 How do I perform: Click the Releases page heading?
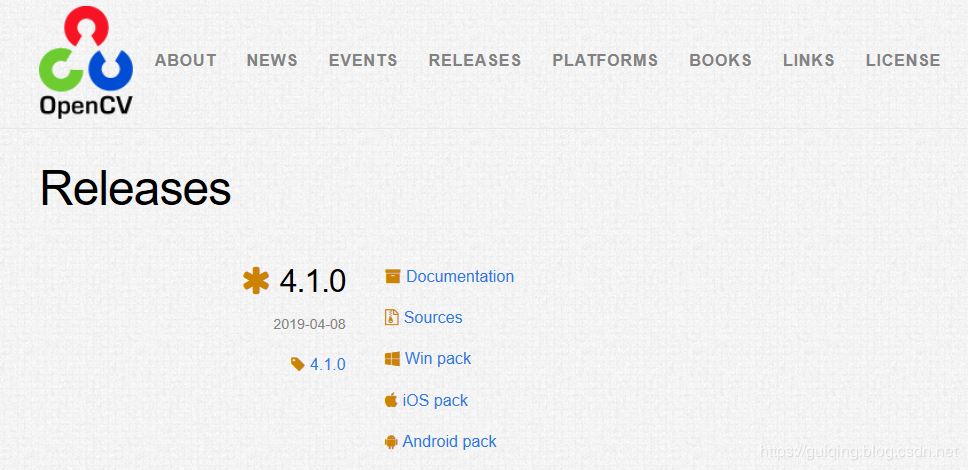tap(136, 188)
